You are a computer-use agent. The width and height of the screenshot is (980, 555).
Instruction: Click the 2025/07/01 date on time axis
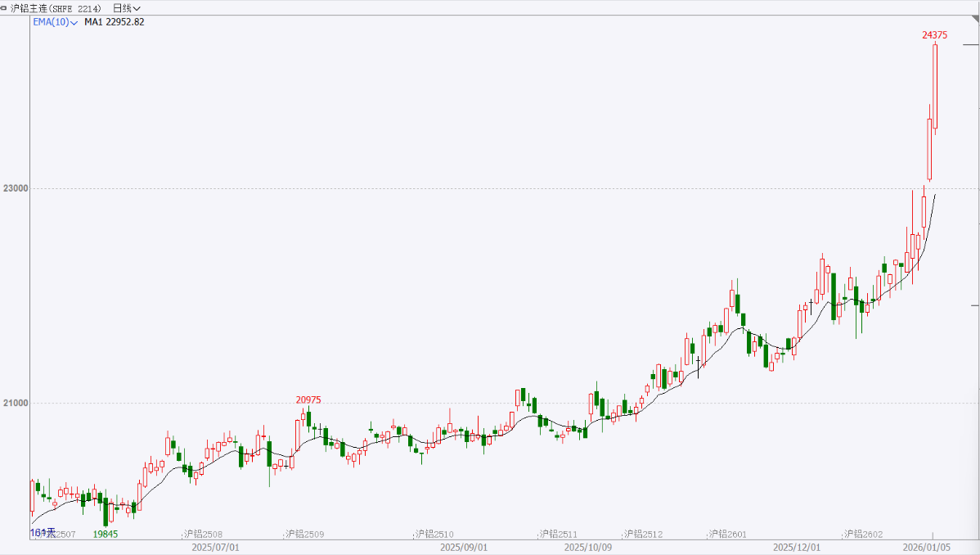pos(215,546)
